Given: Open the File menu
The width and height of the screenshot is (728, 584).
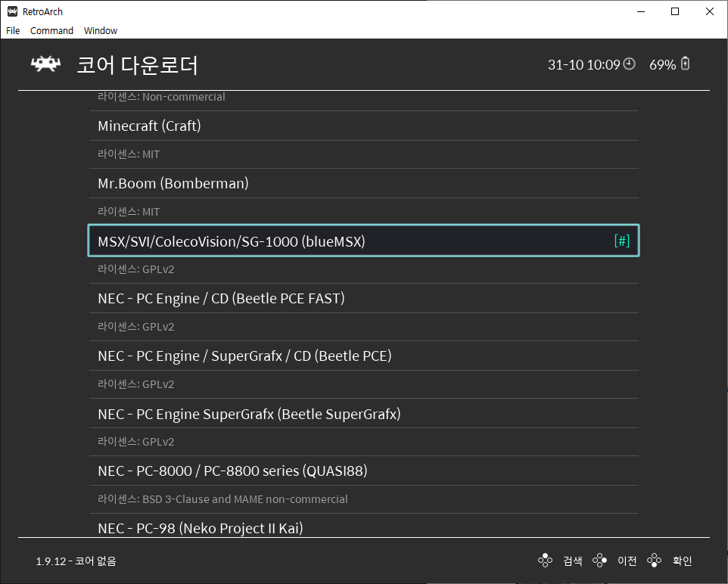Looking at the screenshot, I should pos(13,31).
